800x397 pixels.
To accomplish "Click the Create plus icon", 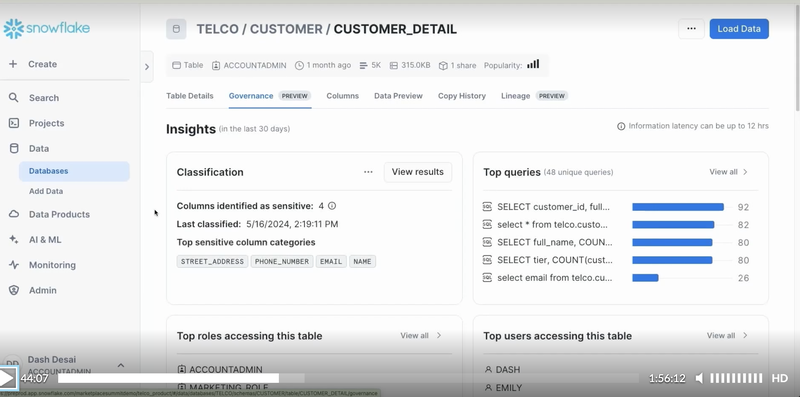I will (x=13, y=64).
